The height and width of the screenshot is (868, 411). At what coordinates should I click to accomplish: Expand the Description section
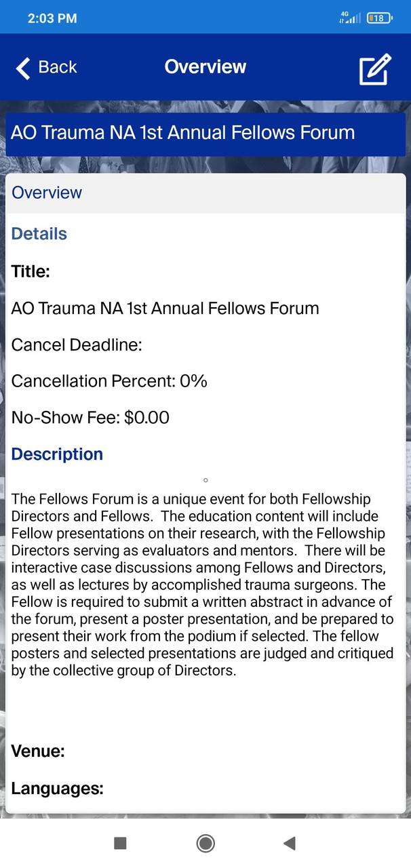[57, 454]
